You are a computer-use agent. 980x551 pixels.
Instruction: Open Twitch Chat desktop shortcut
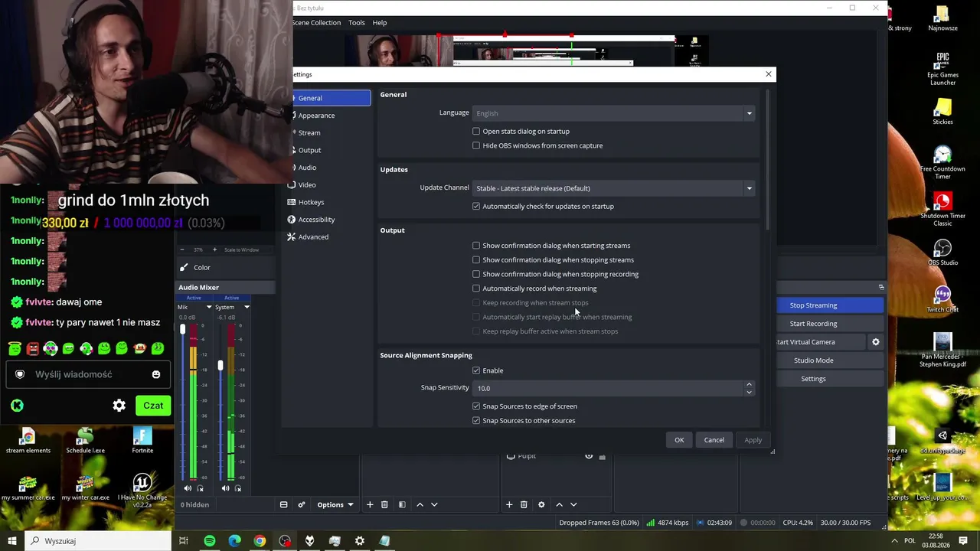[x=942, y=299]
